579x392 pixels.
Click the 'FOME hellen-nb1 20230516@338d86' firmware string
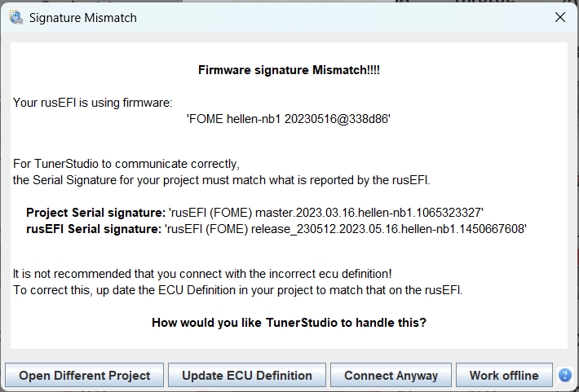[289, 119]
